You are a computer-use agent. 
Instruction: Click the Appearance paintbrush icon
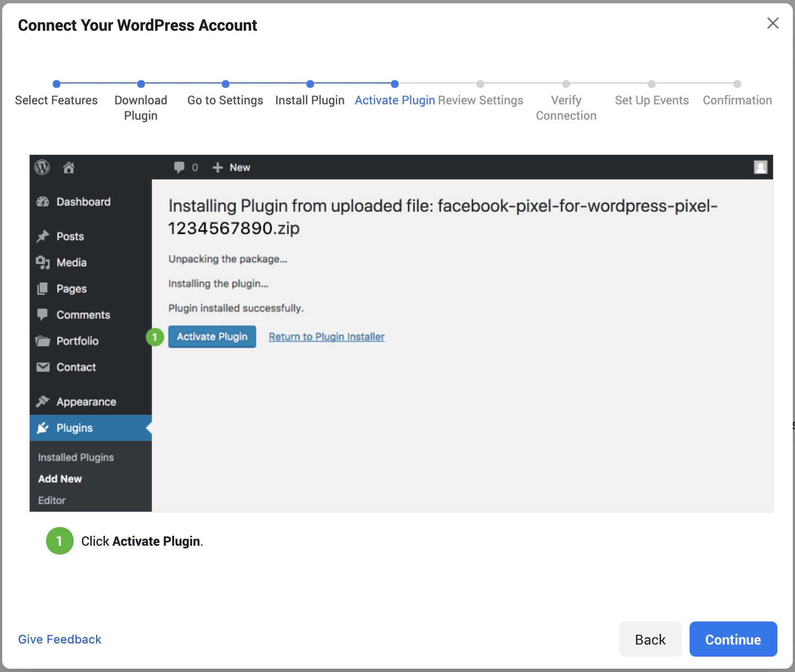pos(43,401)
